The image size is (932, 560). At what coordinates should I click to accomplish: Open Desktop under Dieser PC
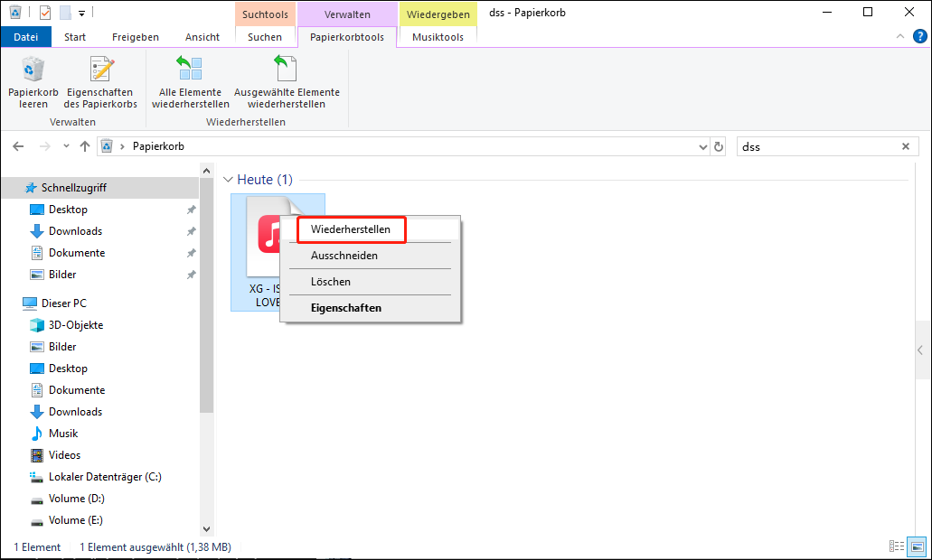(68, 369)
